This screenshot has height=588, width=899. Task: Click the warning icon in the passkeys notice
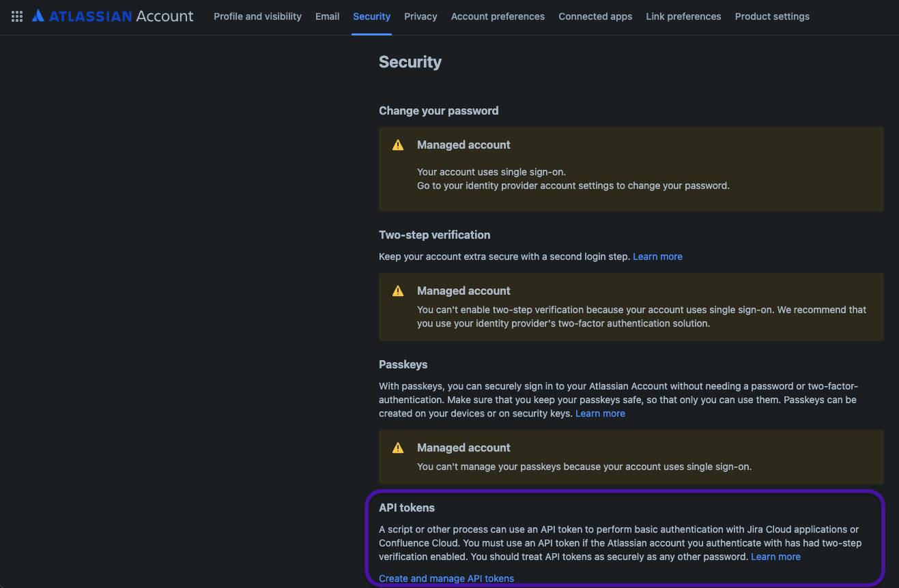click(x=398, y=447)
